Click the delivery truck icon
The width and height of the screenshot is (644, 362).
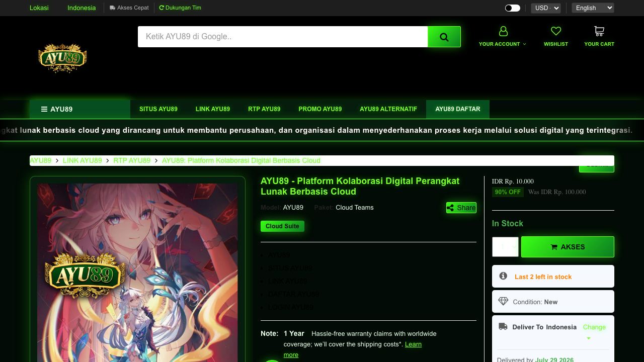pyautogui.click(x=503, y=327)
